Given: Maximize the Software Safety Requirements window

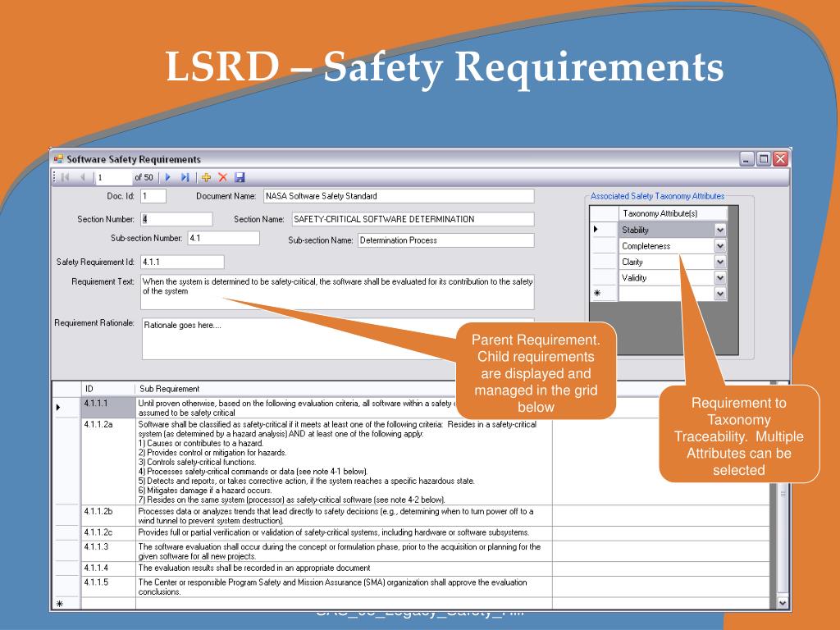Looking at the screenshot, I should (x=764, y=159).
